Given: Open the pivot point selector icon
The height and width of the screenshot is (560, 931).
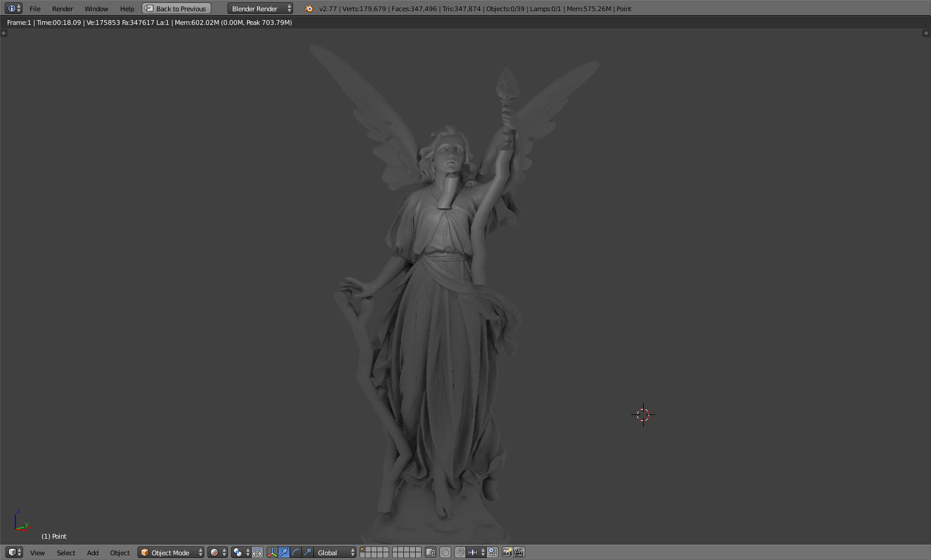Looking at the screenshot, I should (240, 552).
